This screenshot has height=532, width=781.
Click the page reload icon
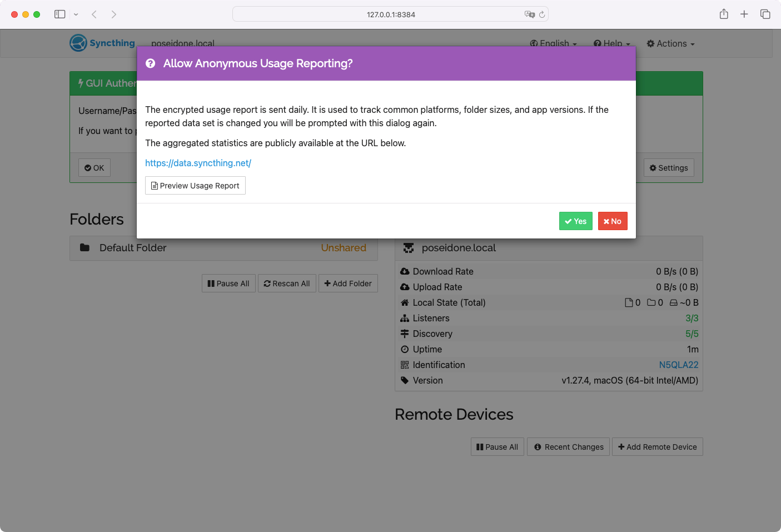[542, 14]
